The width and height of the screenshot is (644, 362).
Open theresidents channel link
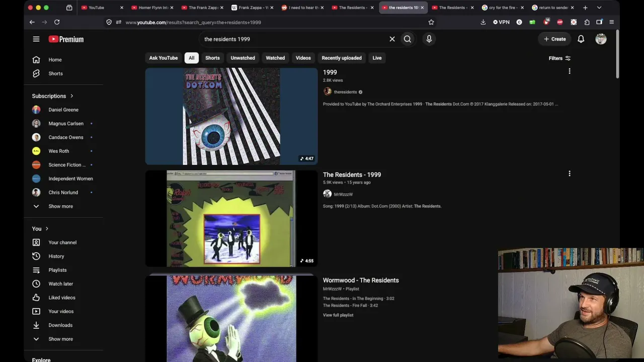[345, 92]
